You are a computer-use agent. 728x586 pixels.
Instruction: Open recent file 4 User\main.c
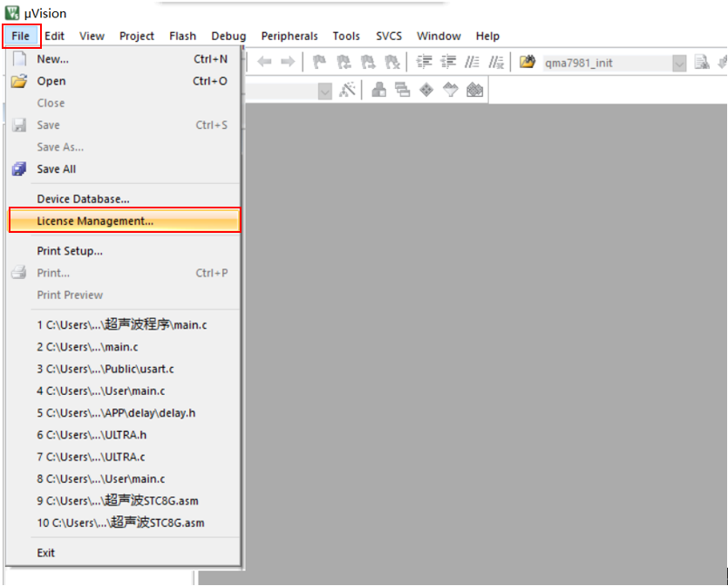[124, 391]
